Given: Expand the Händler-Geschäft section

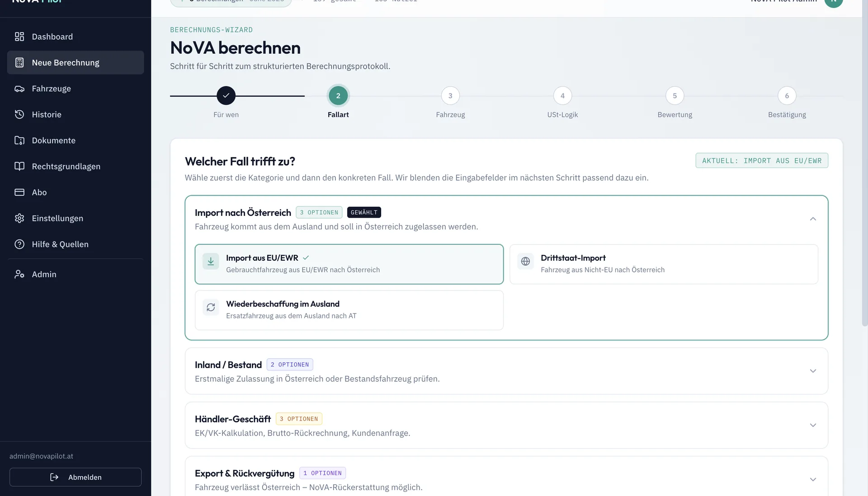Looking at the screenshot, I should [x=813, y=425].
